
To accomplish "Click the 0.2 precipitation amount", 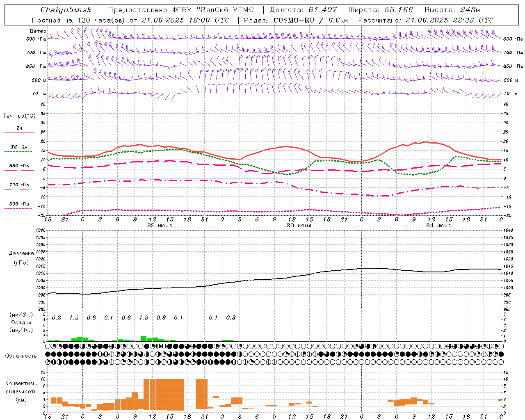I will 57,318.
